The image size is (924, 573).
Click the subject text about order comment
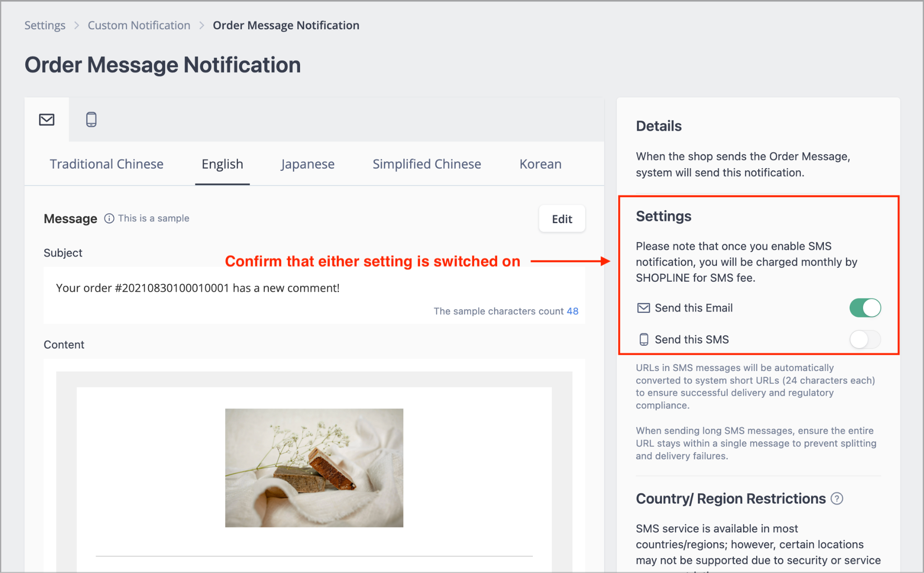[198, 288]
